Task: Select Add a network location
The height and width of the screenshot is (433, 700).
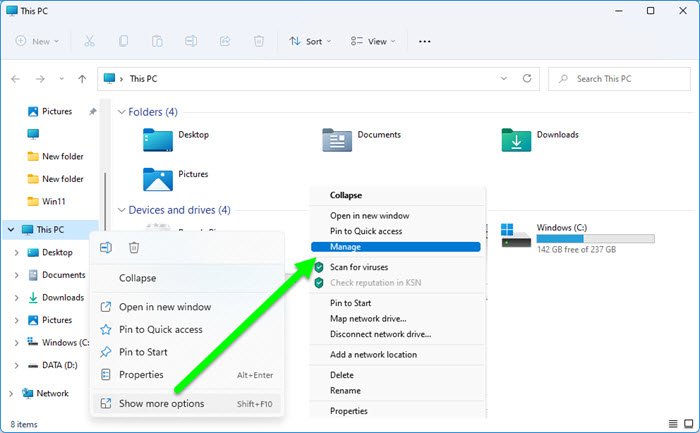Action: click(374, 355)
